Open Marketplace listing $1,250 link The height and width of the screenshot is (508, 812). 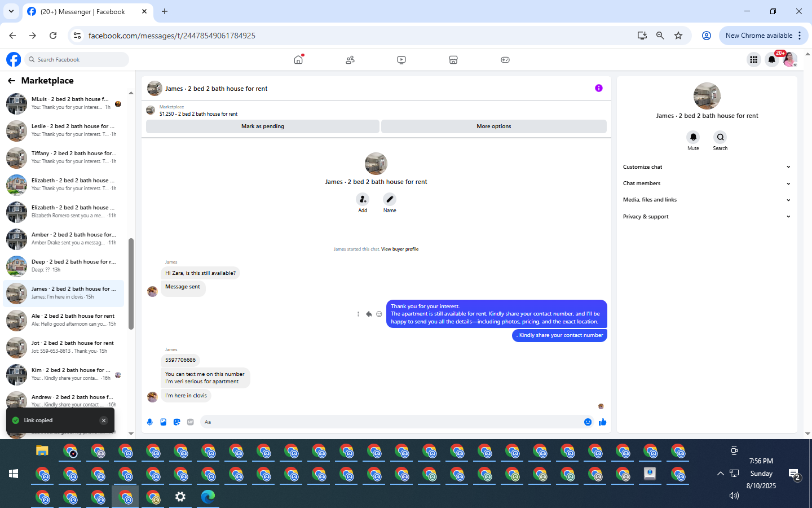click(x=198, y=114)
